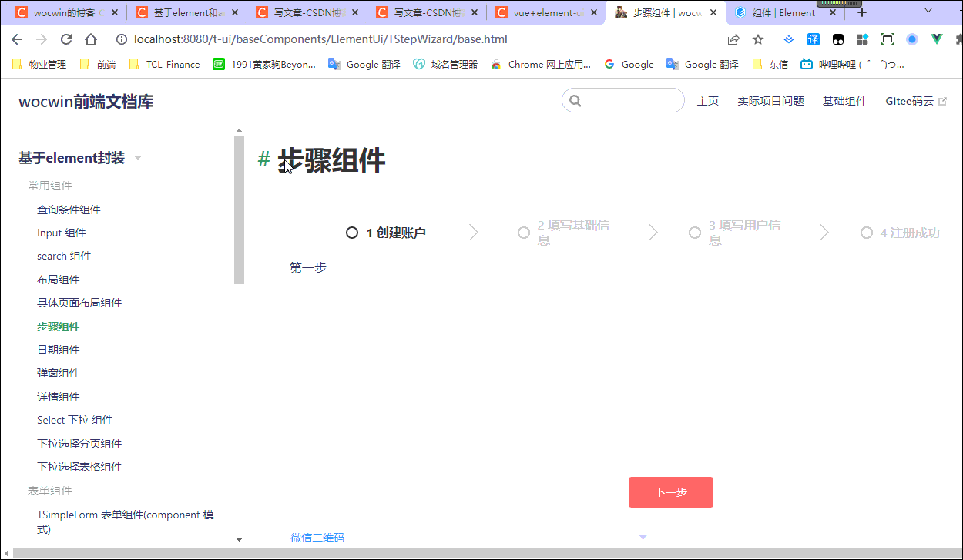The image size is (963, 560).
Task: Select step circle for 4 注册成功
Action: pos(867,232)
